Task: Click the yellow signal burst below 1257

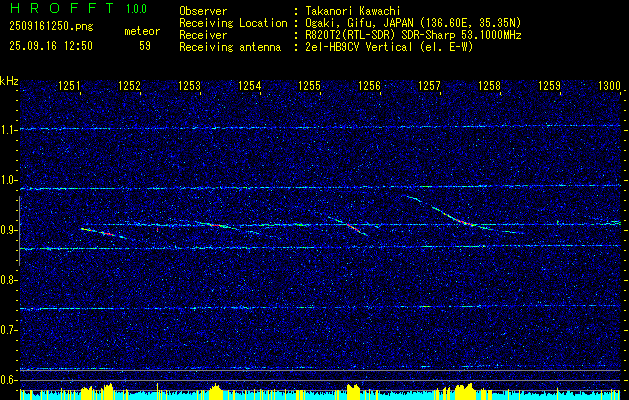Action: tap(465, 391)
